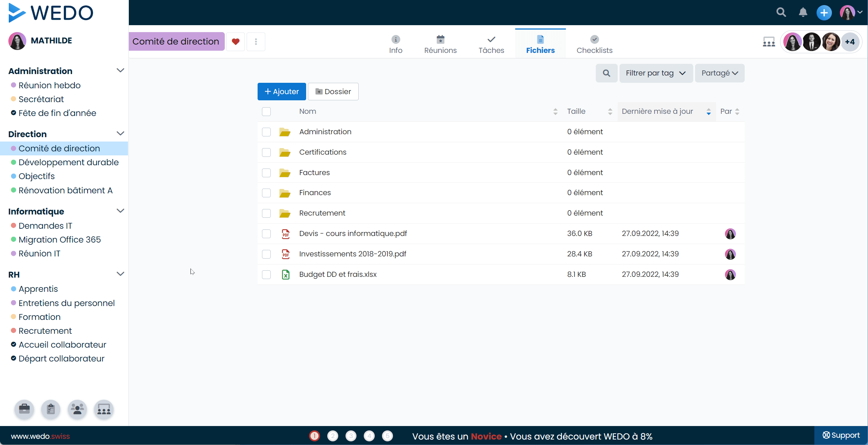
Task: Click the Ajouter button
Action: pyautogui.click(x=281, y=92)
